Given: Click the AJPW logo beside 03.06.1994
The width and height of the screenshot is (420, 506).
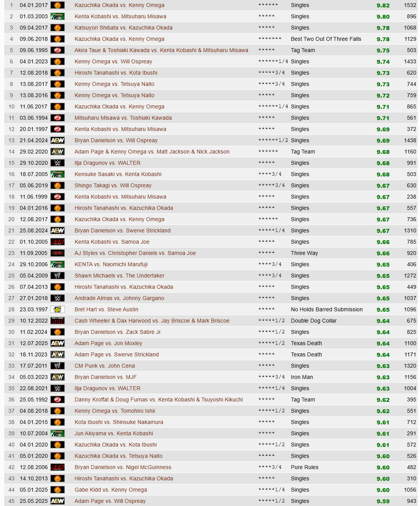Looking at the screenshot, I should [58, 118].
